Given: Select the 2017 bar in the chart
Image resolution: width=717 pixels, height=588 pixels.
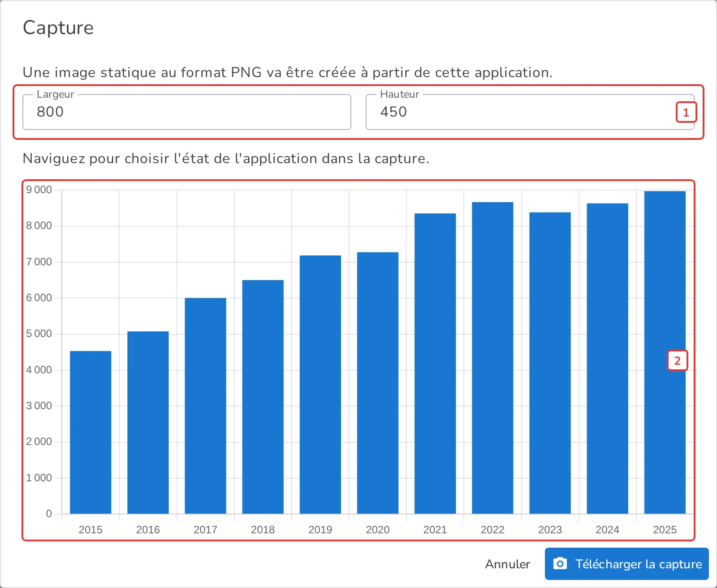Looking at the screenshot, I should pos(205,406).
